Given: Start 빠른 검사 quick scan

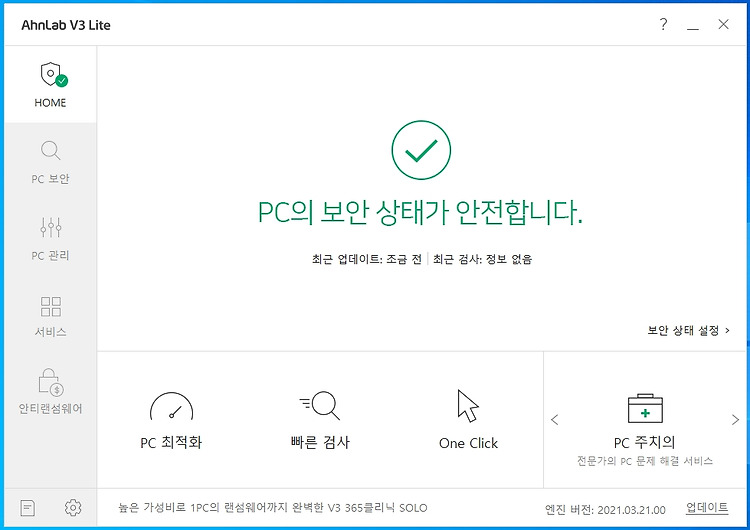Looking at the screenshot, I should click(x=320, y=420).
